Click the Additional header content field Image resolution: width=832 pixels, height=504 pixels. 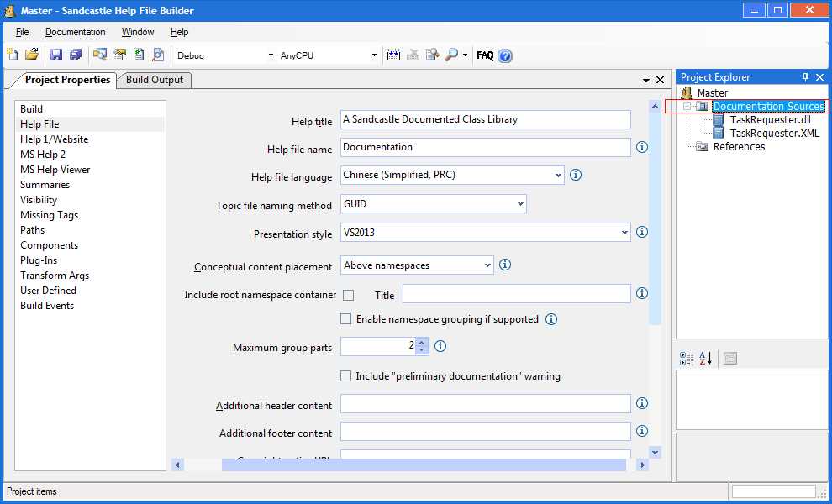tap(486, 404)
